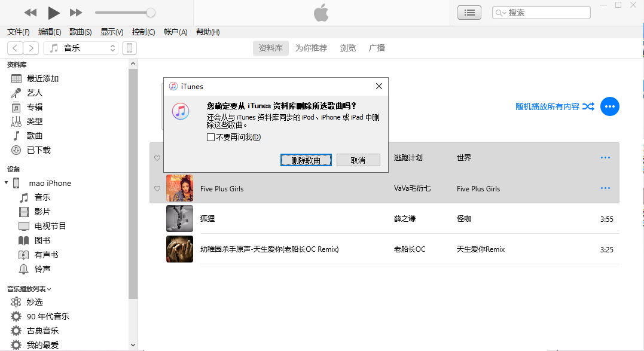Open more options for the 世界 row
The width and height of the screenshot is (644, 351).
click(605, 158)
